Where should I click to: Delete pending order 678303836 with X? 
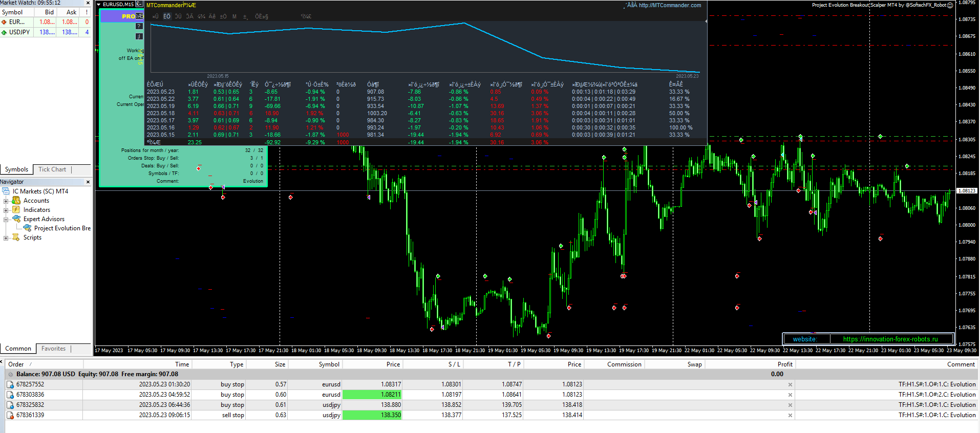(x=790, y=395)
